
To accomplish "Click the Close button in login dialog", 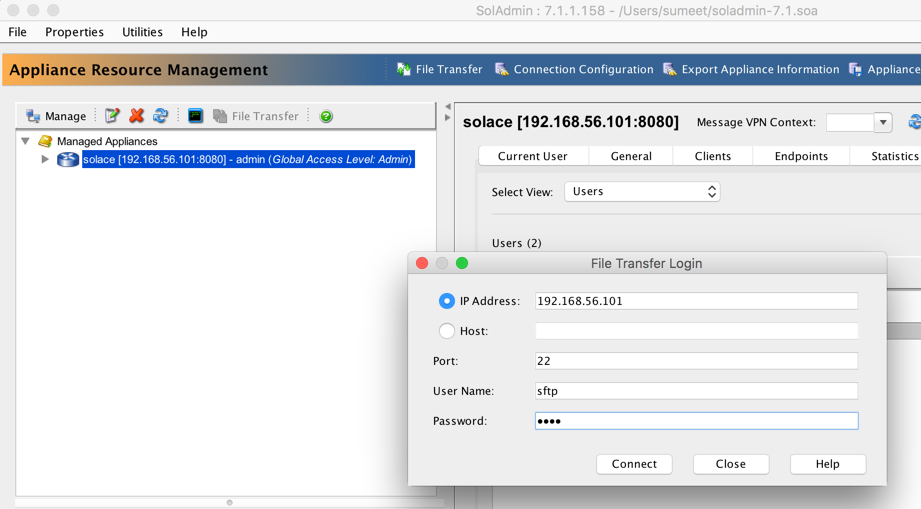I will click(731, 464).
